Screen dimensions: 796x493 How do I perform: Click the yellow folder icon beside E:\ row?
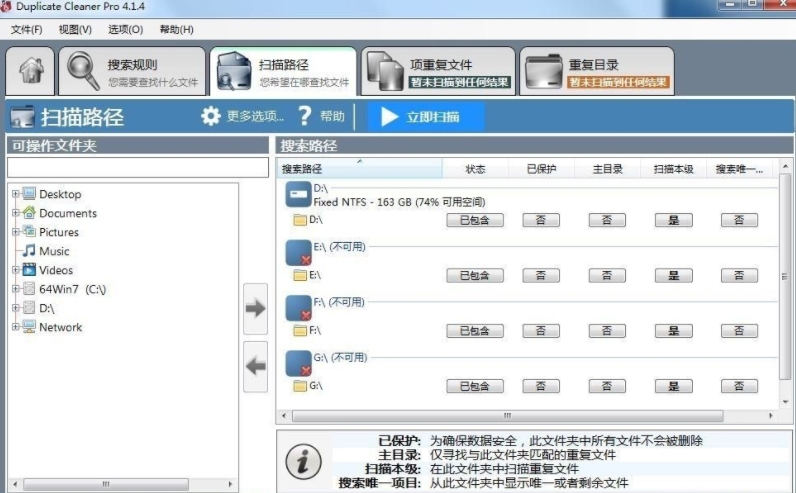point(300,275)
